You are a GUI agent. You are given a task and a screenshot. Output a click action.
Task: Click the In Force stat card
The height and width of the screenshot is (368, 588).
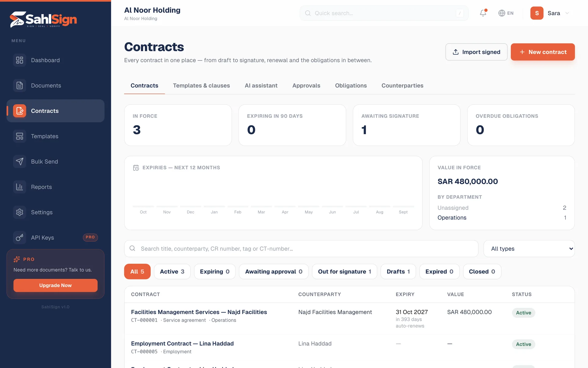[x=178, y=125]
